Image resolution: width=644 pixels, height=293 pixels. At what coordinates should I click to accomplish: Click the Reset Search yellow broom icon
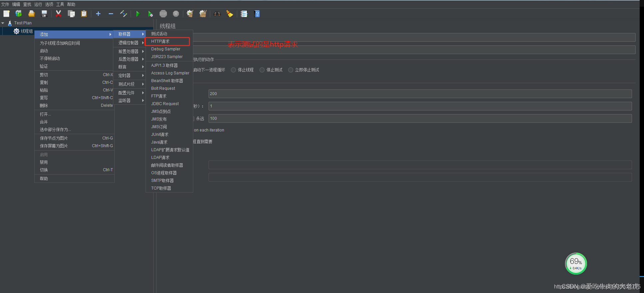click(230, 14)
